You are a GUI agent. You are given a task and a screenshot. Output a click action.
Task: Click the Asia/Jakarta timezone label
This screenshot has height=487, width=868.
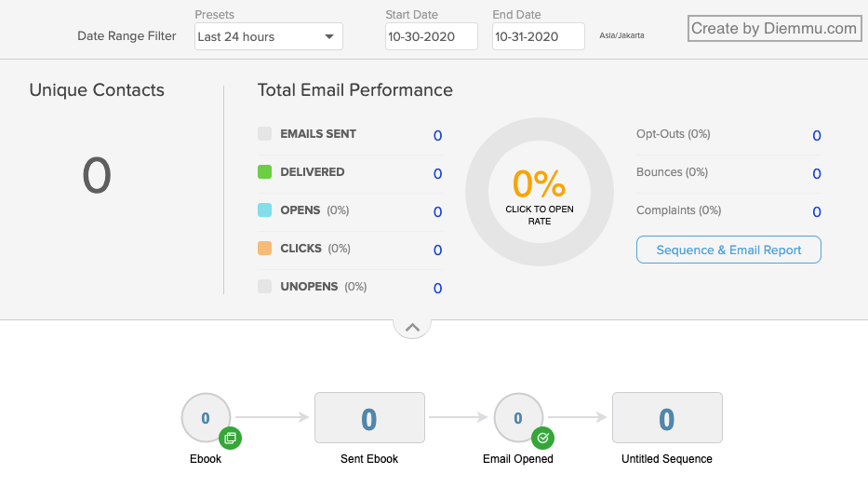click(621, 35)
